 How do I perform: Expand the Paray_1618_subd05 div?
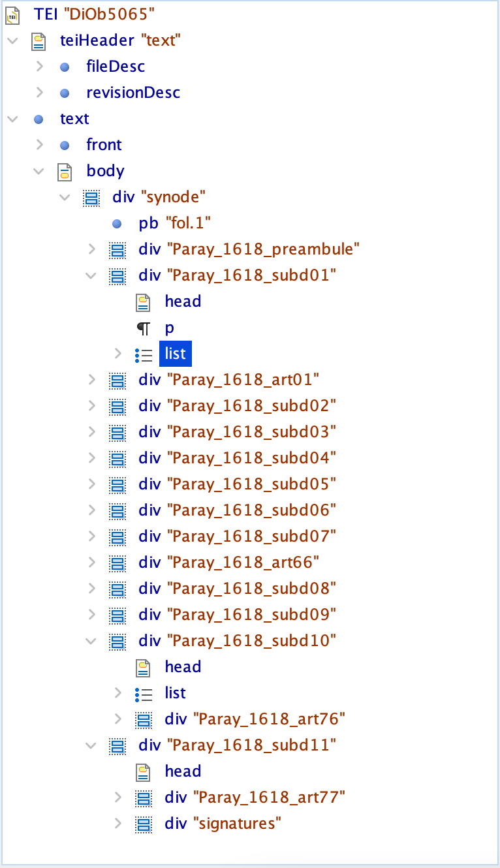pyautogui.click(x=91, y=484)
